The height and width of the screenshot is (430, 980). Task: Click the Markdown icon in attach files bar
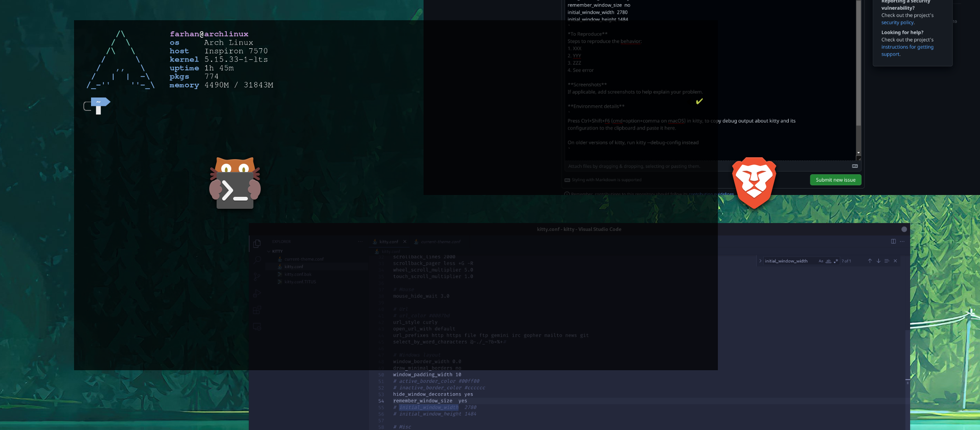click(855, 166)
